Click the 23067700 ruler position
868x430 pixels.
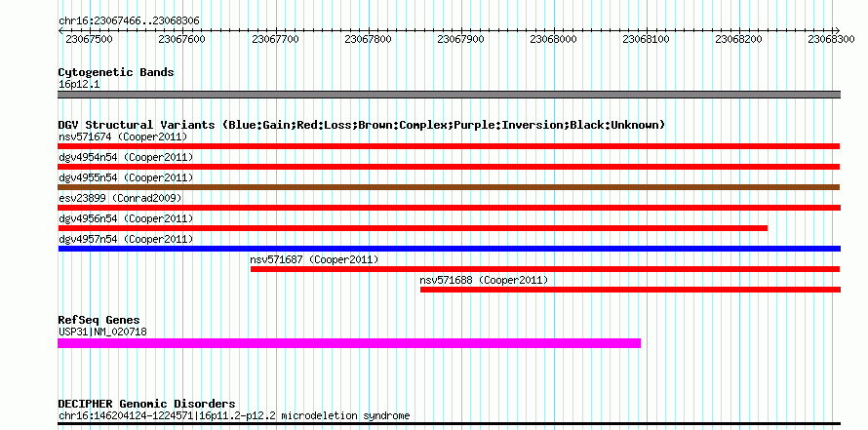pos(275,39)
